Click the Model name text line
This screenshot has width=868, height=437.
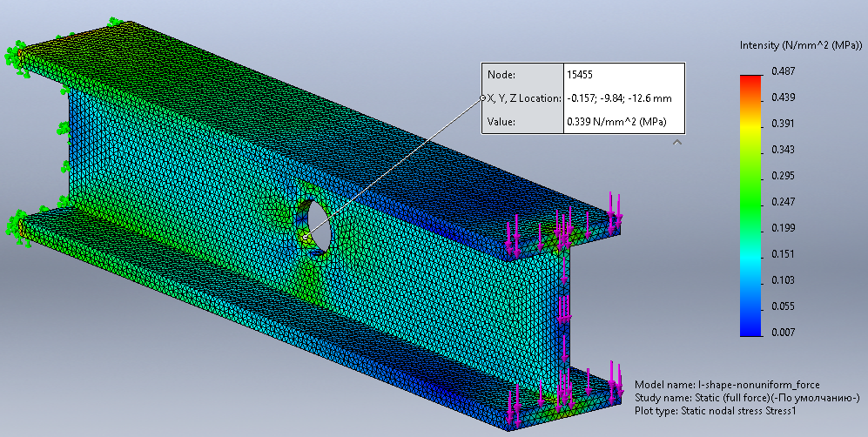(x=727, y=385)
